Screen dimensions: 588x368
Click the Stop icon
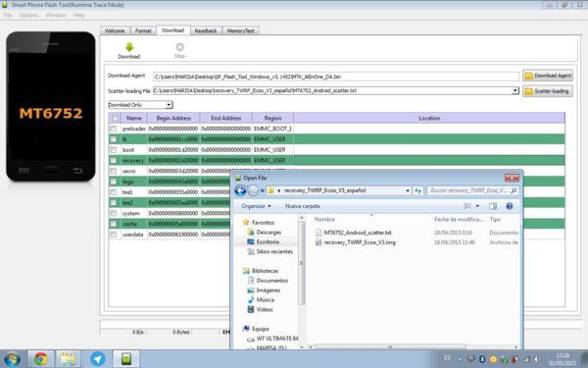pyautogui.click(x=180, y=47)
